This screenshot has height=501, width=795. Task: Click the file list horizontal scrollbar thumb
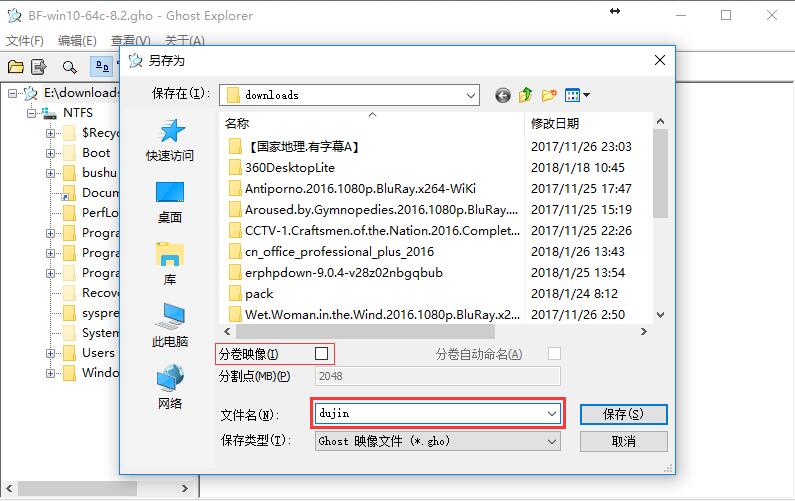pos(365,332)
